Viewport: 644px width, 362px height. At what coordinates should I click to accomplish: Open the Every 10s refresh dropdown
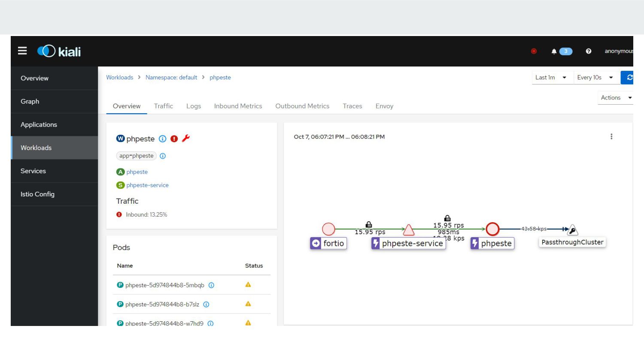click(x=596, y=78)
